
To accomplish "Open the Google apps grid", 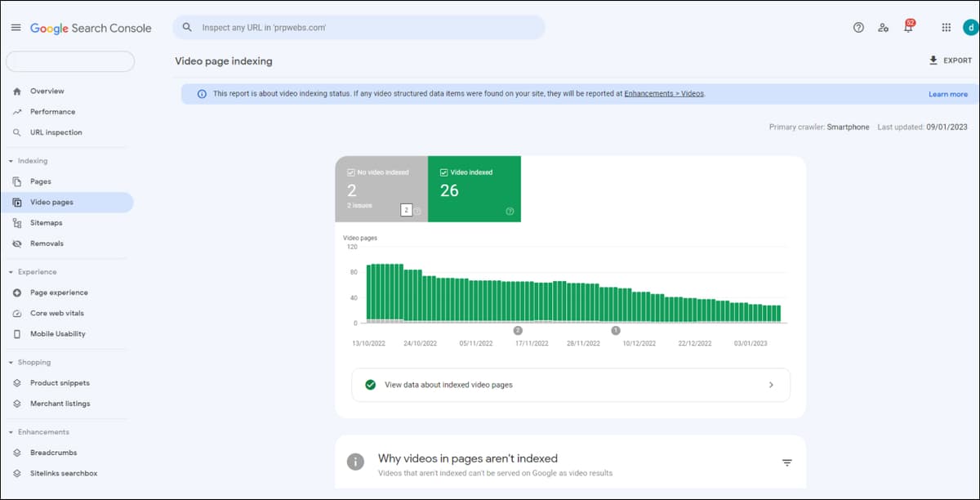I will (946, 27).
